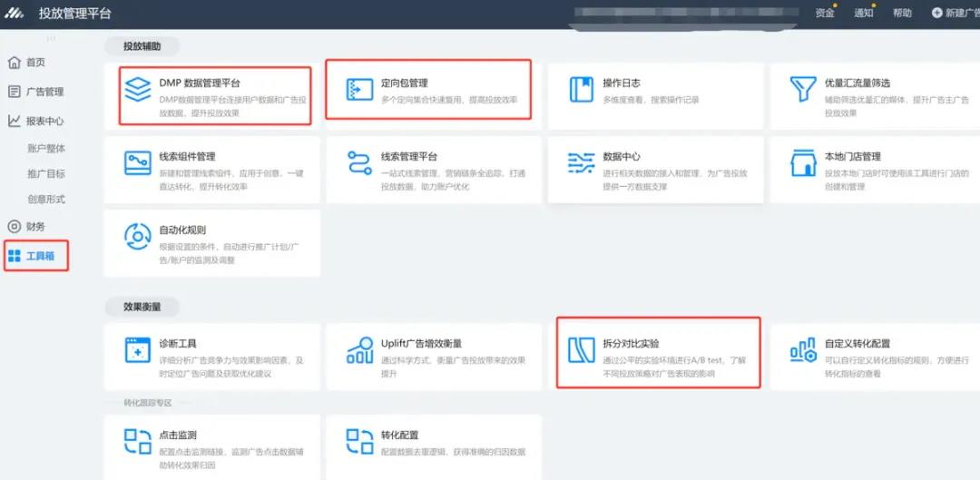This screenshot has width=980, height=480.
Task: Open the 优量汇流量筛选 title link
Action: tap(857, 83)
